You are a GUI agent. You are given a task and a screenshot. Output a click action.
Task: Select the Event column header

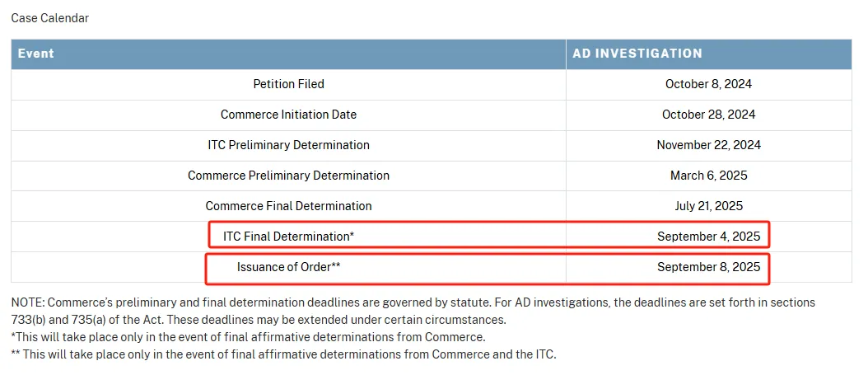point(36,54)
